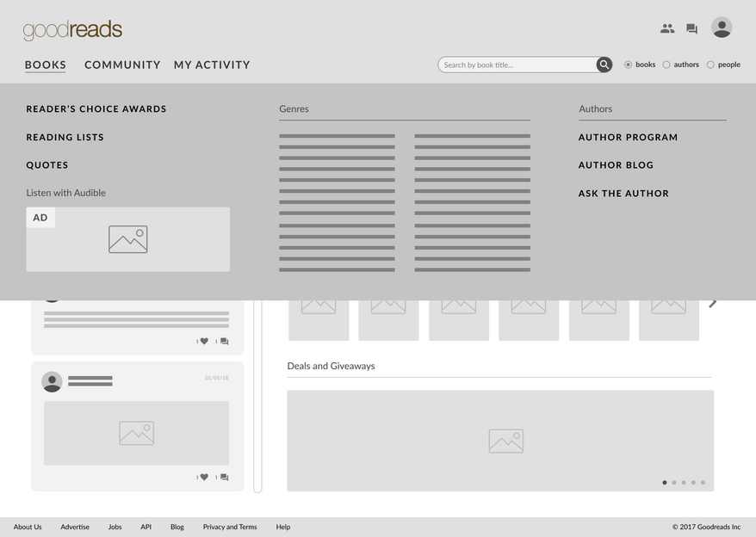Image resolution: width=756 pixels, height=537 pixels.
Task: Open Quotes
Action: pyautogui.click(x=47, y=165)
